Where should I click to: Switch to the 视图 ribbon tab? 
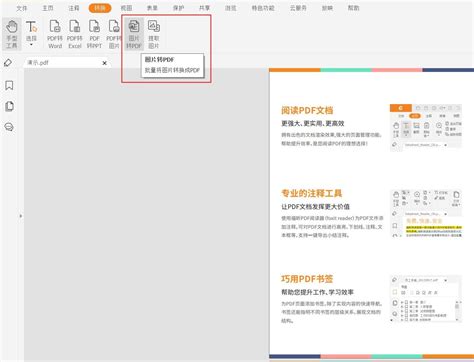[x=126, y=8]
